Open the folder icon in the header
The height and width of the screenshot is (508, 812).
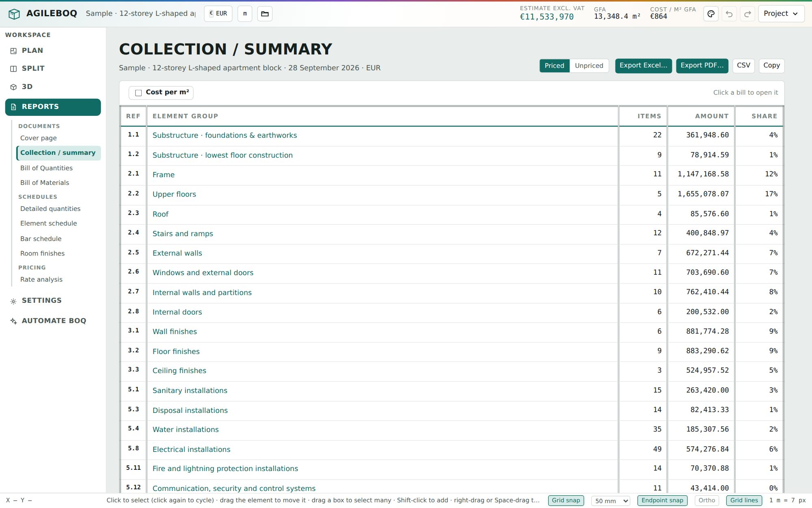[265, 14]
